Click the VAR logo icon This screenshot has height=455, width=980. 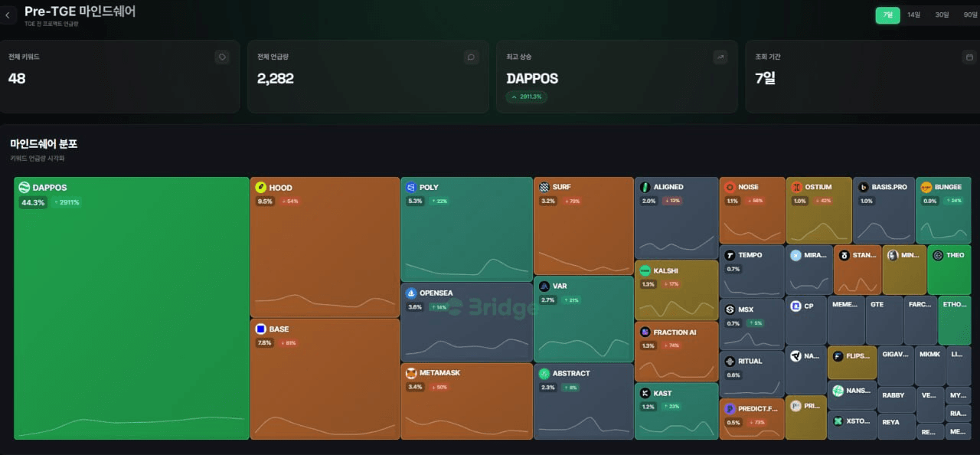[x=544, y=286]
